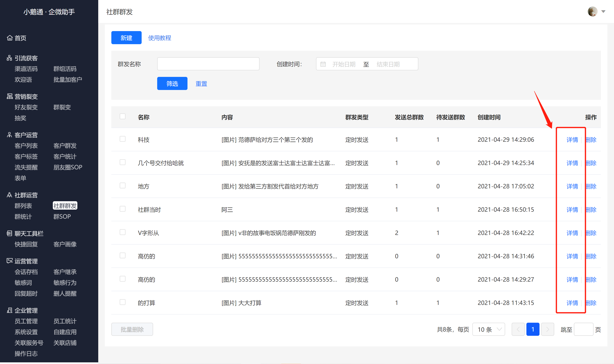Check the row checkbox for 科技
This screenshot has height=364, width=614.
click(x=123, y=139)
